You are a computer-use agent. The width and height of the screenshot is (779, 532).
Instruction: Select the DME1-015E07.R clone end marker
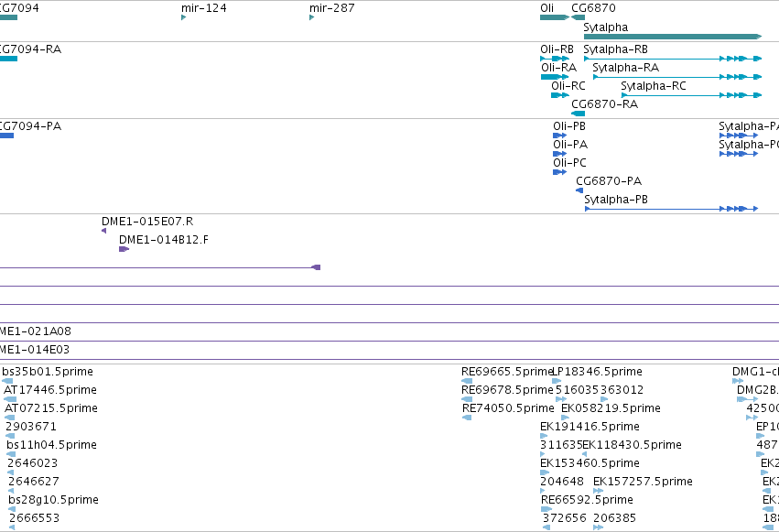[x=103, y=231]
